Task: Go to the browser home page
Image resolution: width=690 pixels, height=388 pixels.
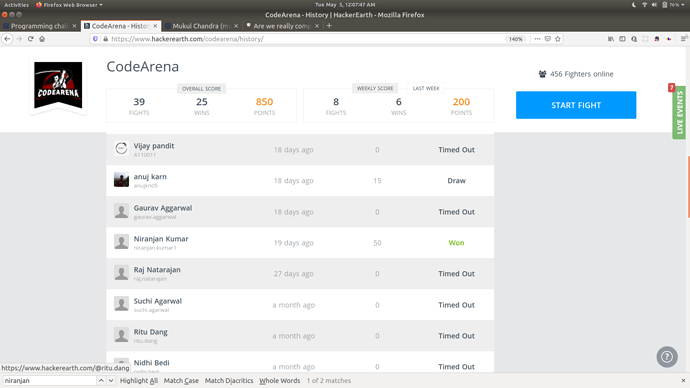Action: tap(42, 39)
